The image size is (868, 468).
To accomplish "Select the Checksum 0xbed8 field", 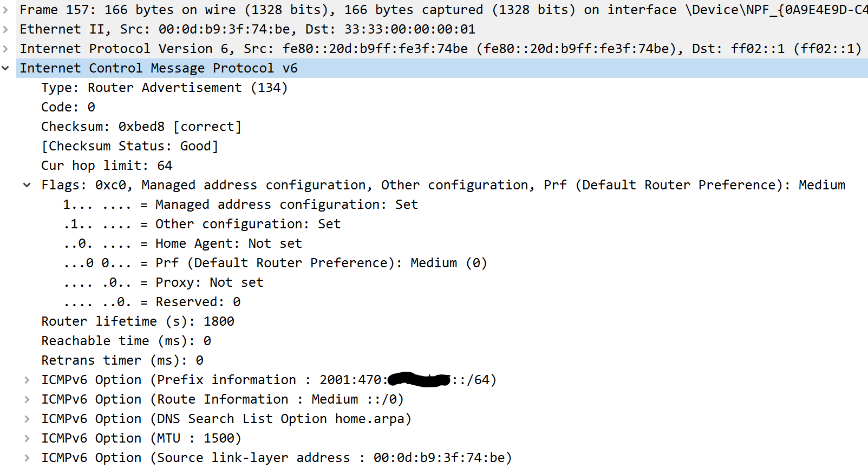I will point(141,127).
